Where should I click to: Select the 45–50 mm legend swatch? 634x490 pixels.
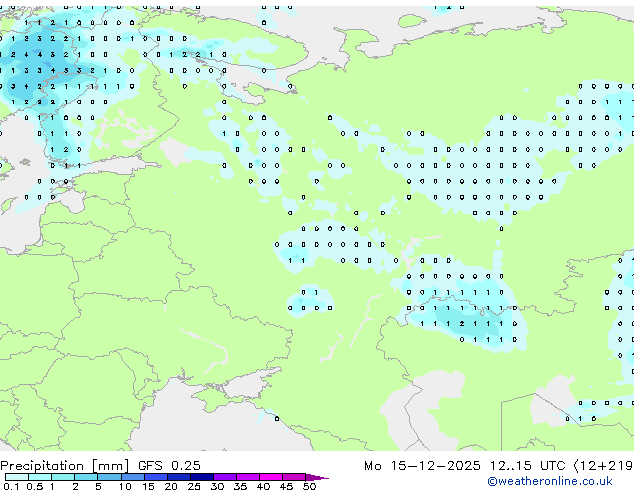pyautogui.click(x=294, y=477)
